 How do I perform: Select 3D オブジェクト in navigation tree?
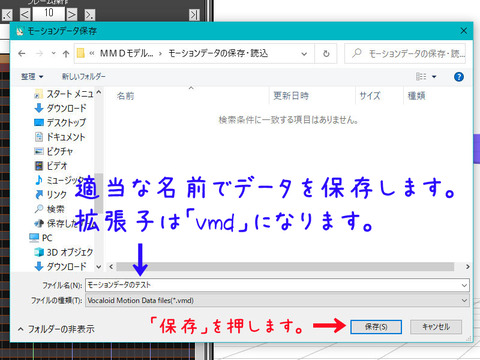[63, 252]
